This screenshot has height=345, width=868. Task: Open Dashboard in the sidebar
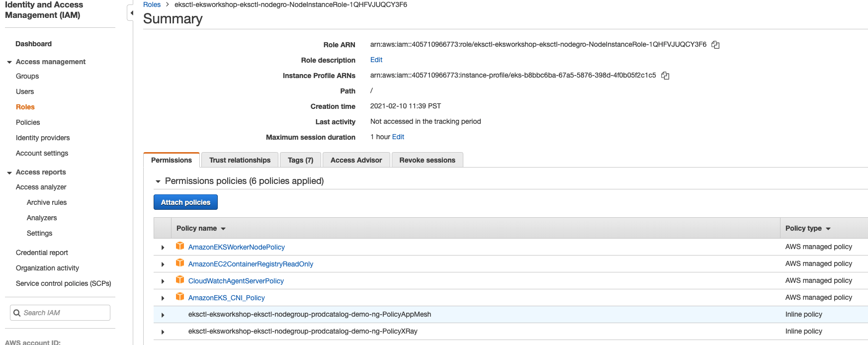coord(33,44)
